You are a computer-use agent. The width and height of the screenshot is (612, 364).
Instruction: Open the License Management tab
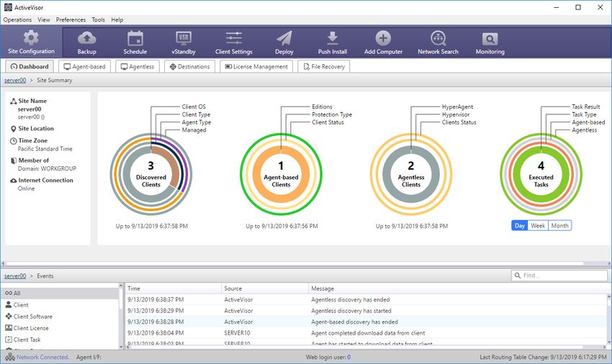point(256,67)
